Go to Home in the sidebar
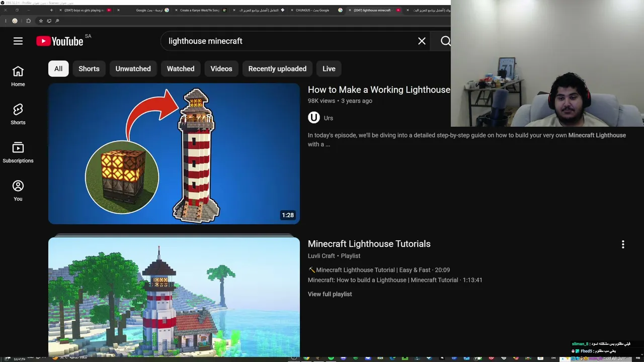644x362 pixels. pos(18,76)
